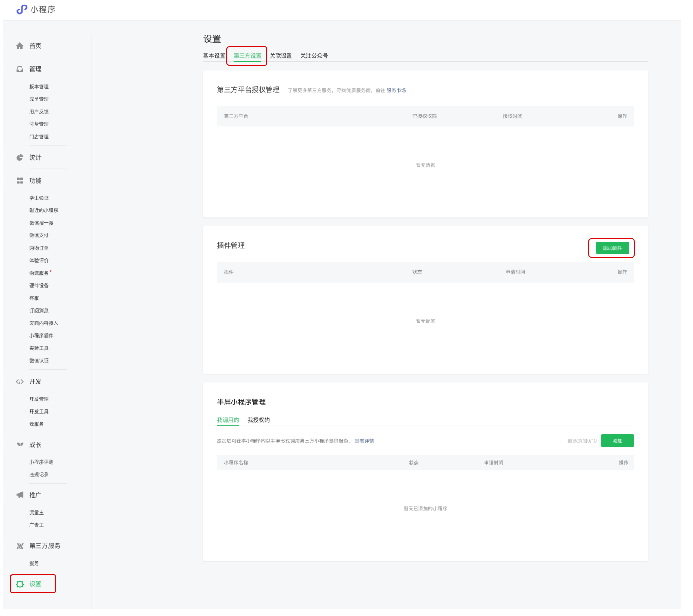This screenshot has height=616, width=693.
Task: Go to 微信支付 in the sidebar
Action: [x=39, y=236]
